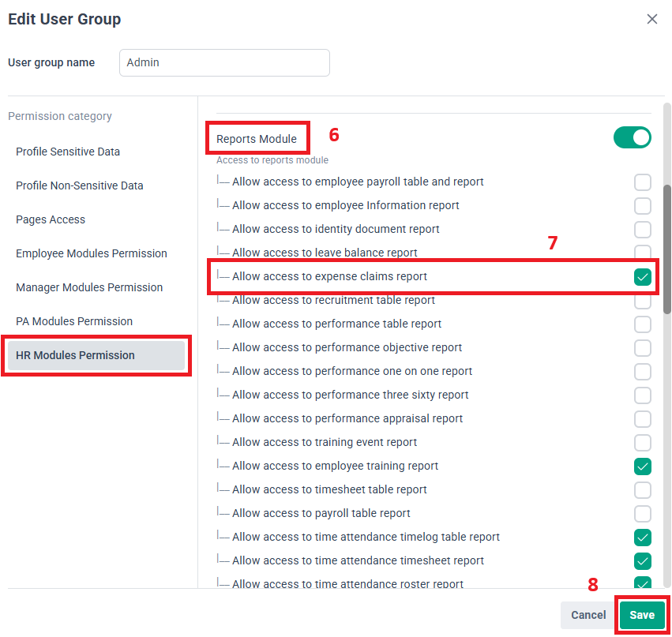Toggle the Reports Module switch off

coord(632,137)
